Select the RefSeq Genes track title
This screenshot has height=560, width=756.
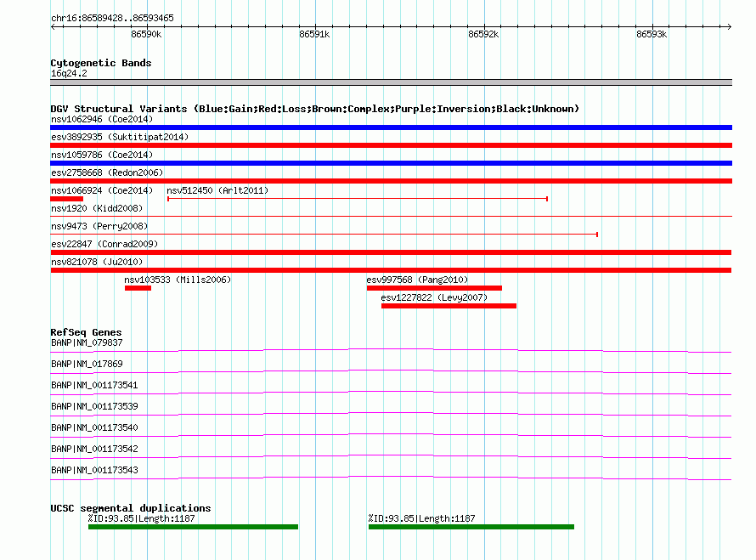click(86, 332)
